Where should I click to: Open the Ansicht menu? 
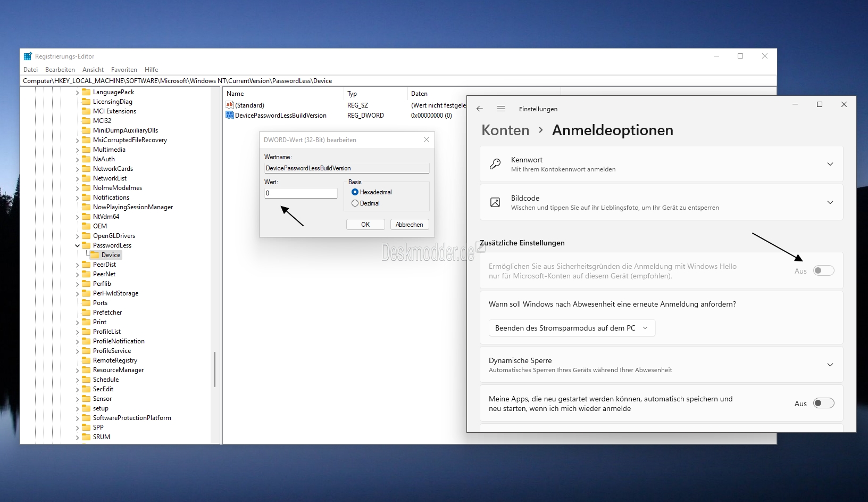coord(93,70)
